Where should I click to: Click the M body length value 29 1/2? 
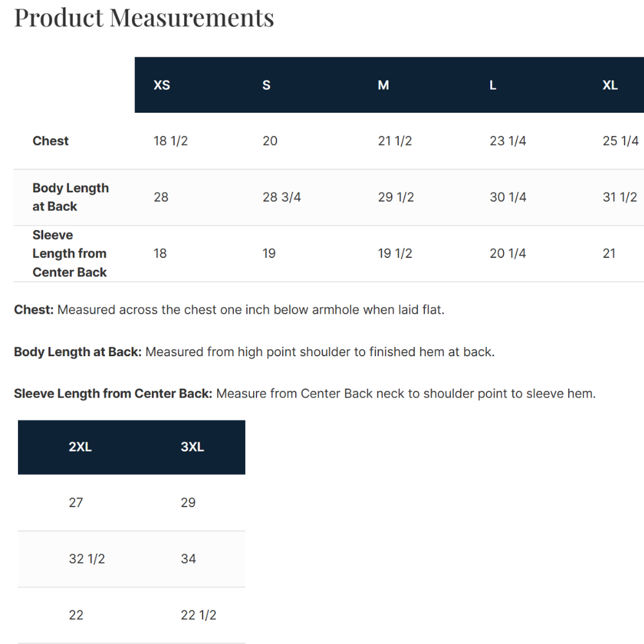(x=395, y=197)
